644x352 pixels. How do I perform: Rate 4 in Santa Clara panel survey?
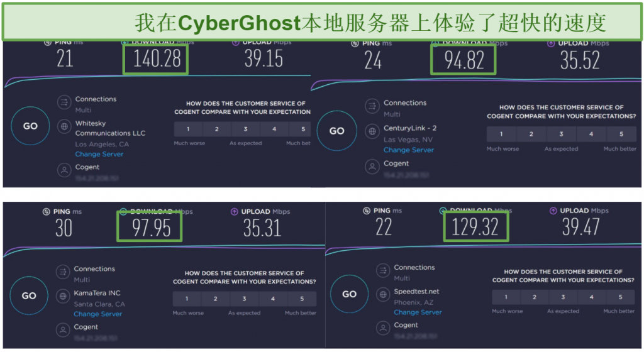[x=273, y=299]
